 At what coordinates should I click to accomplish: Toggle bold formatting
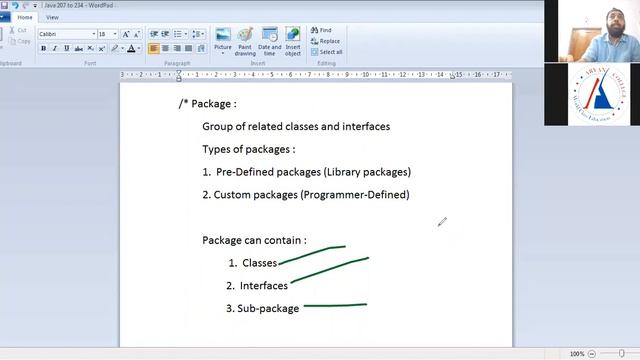click(x=43, y=48)
